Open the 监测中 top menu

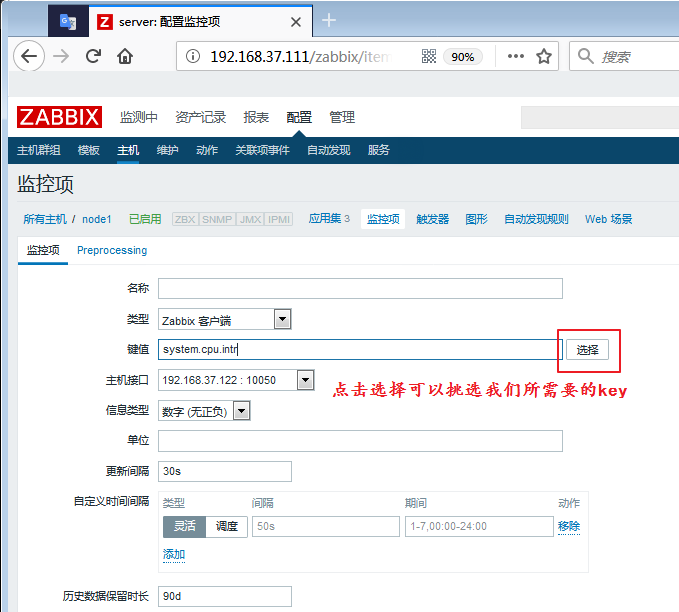click(x=139, y=117)
